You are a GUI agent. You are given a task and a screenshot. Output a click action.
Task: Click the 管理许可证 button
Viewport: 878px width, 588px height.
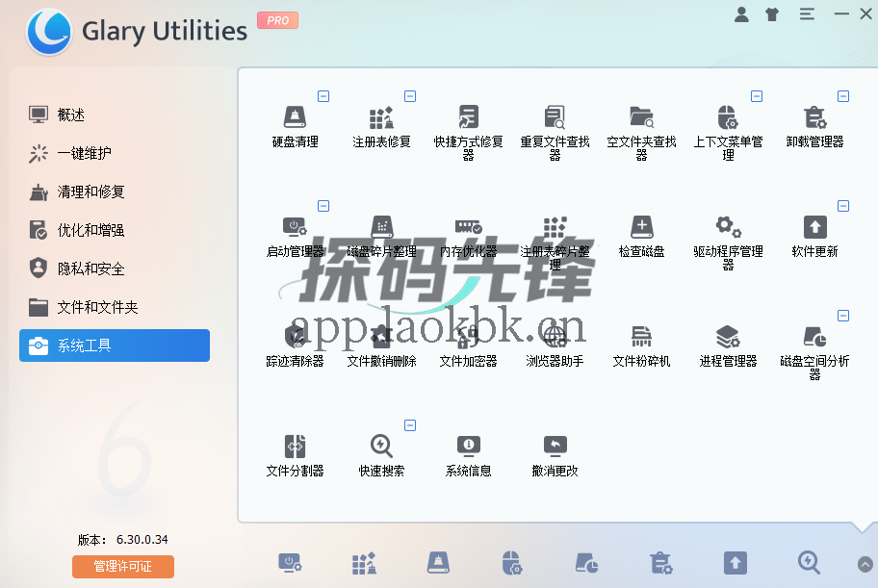coord(123,566)
